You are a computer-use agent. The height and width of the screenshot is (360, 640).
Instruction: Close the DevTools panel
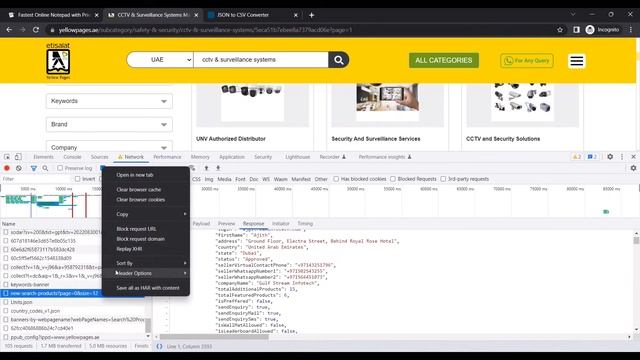click(633, 157)
